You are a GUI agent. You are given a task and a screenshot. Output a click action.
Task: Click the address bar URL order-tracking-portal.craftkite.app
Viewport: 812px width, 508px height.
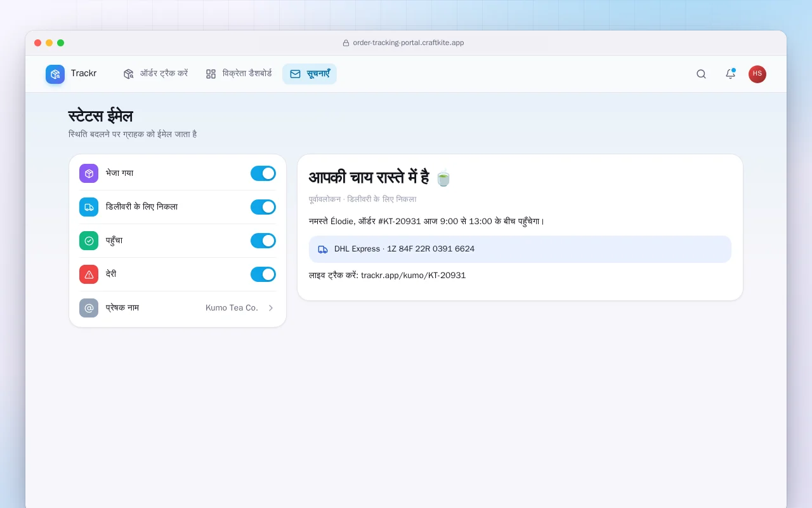coord(409,43)
